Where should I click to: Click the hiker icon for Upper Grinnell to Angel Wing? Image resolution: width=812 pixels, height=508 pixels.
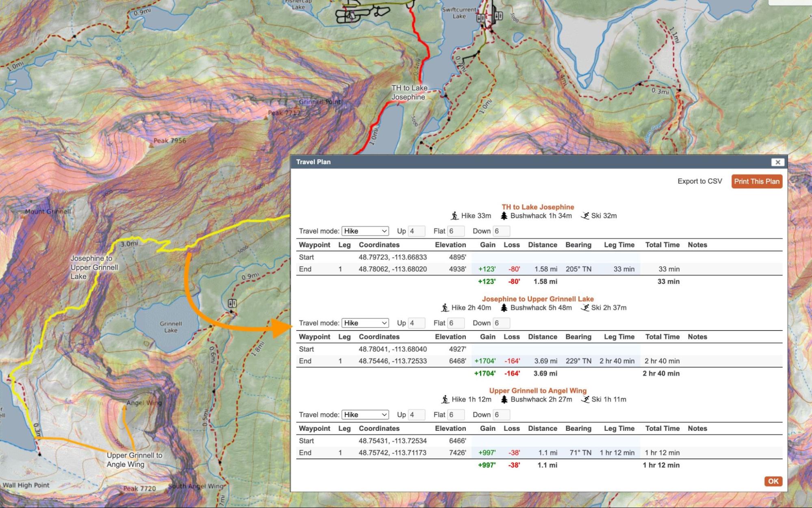[445, 399]
